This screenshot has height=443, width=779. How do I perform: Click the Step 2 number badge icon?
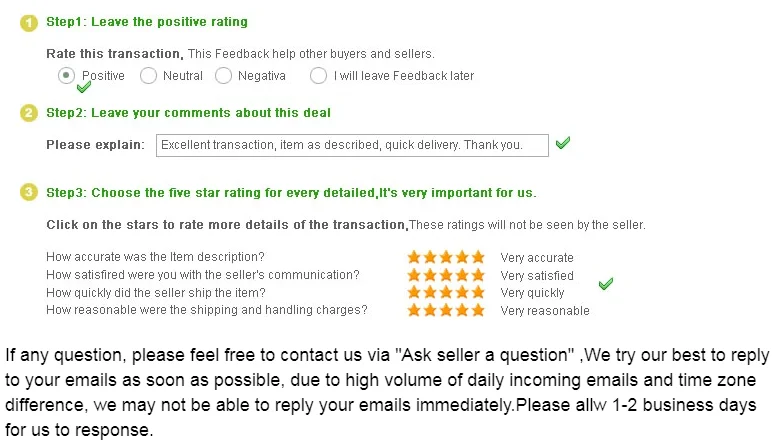(29, 113)
